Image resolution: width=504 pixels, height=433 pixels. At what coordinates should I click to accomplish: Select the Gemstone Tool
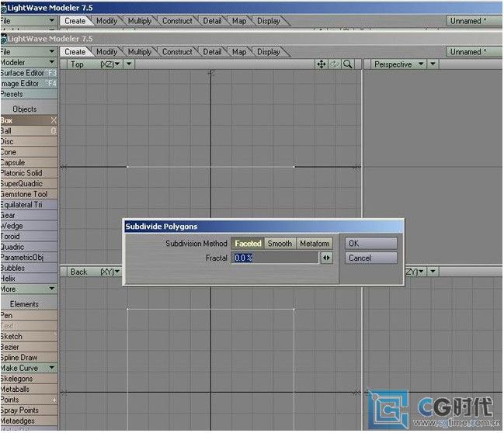coord(29,194)
